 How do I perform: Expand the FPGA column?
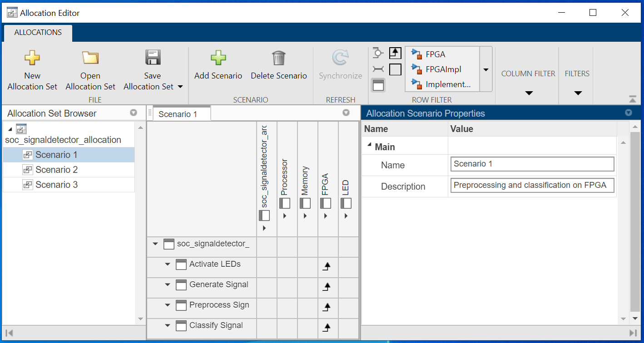[x=326, y=216]
